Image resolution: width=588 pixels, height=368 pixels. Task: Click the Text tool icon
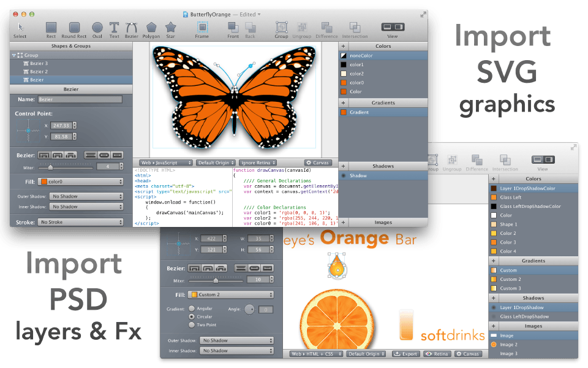pos(114,28)
